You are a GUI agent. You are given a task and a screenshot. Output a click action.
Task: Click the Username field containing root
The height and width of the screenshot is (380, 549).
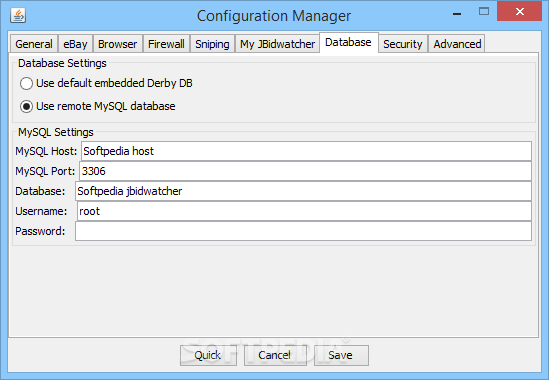[304, 211]
